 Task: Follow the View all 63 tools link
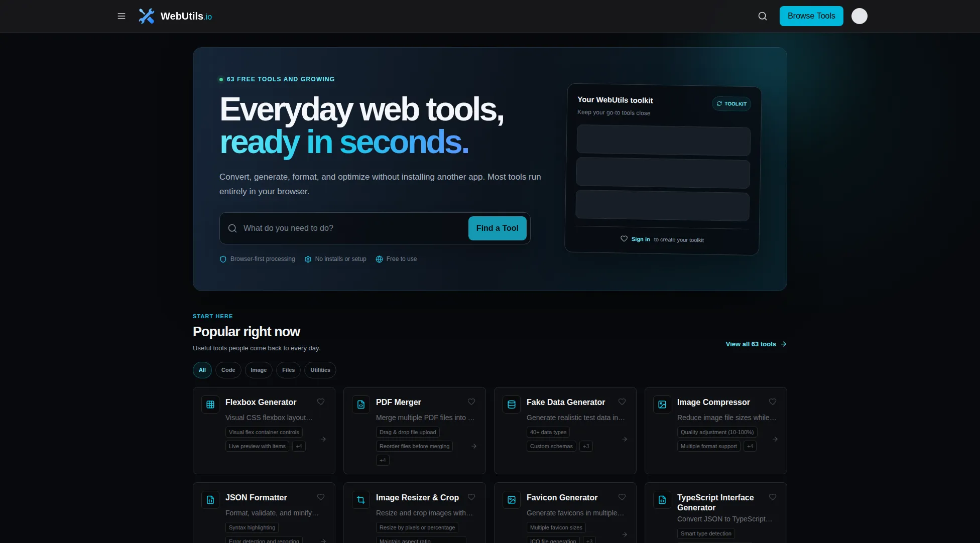coord(756,344)
